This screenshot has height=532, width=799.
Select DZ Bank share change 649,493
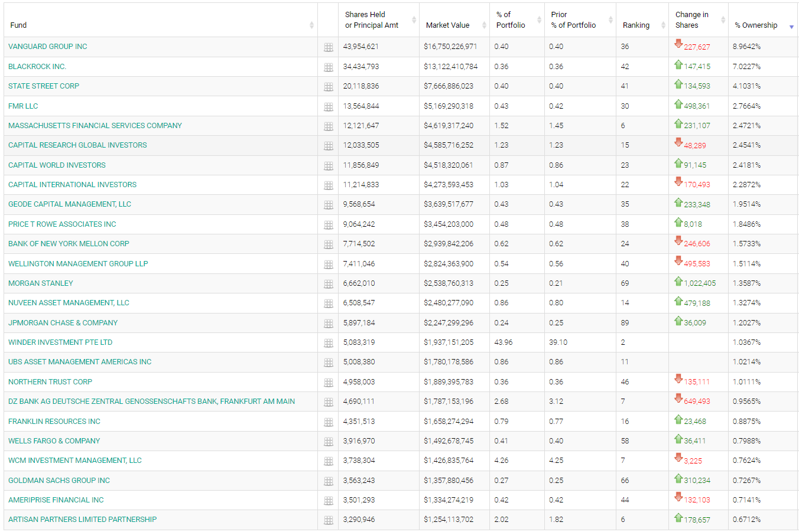point(697,402)
